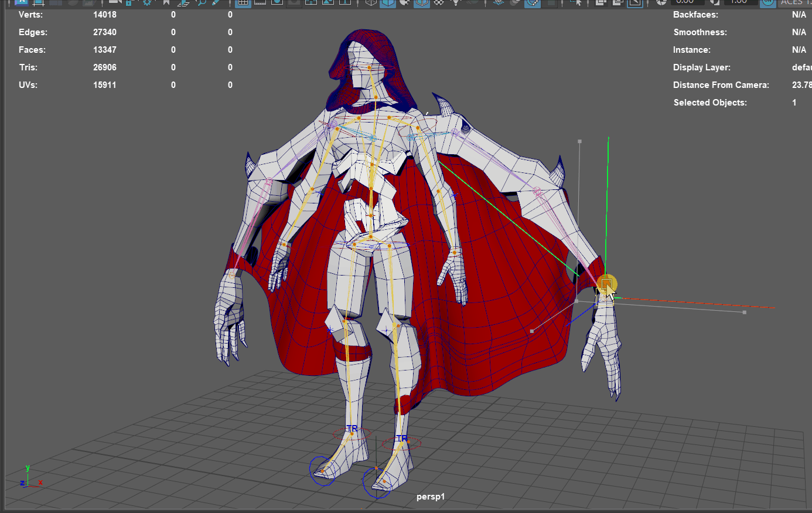812x513 pixels.
Task: Click the red X-axis manipulator line
Action: [697, 303]
